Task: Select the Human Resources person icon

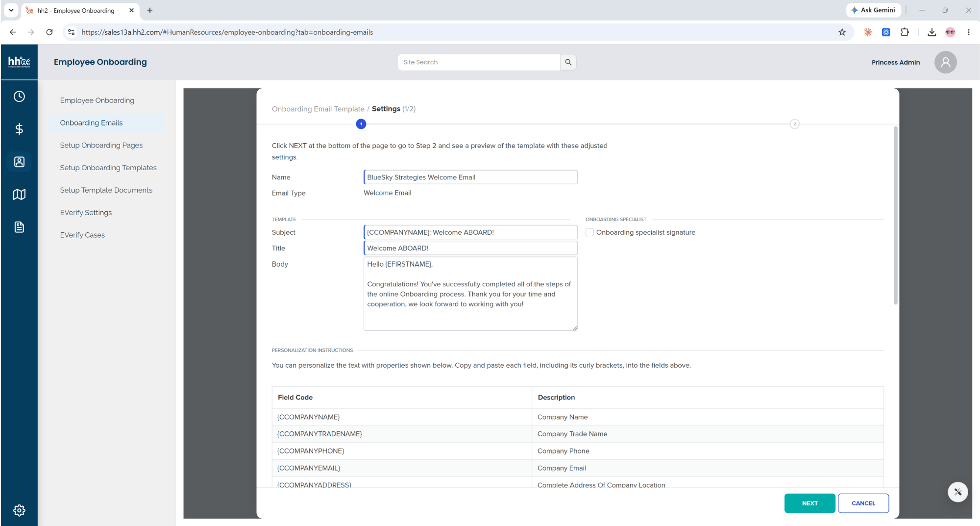Action: point(19,162)
